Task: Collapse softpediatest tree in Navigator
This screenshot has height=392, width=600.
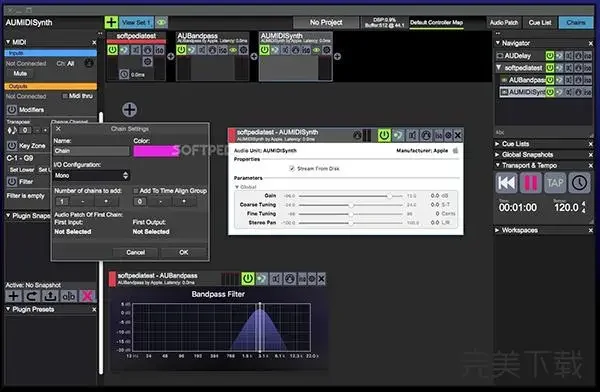Action: 499,68
